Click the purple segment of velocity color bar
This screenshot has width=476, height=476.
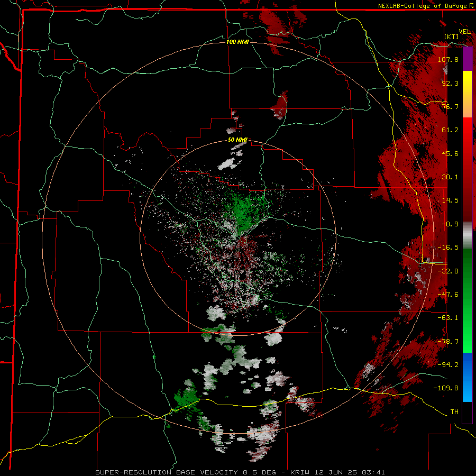point(467,59)
